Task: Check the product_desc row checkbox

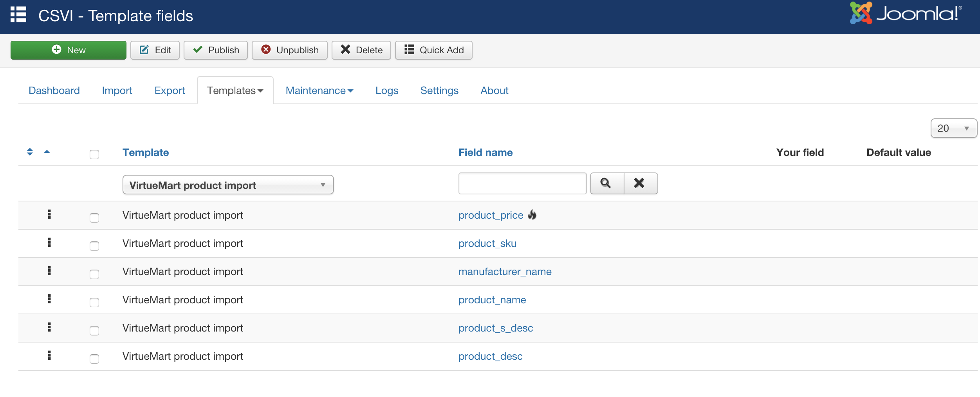Action: 94,359
